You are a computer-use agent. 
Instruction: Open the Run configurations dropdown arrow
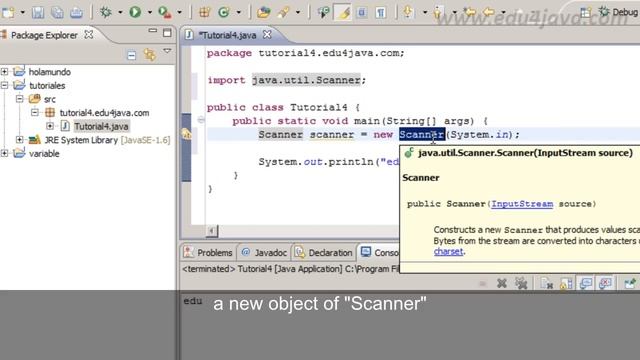coord(149,13)
